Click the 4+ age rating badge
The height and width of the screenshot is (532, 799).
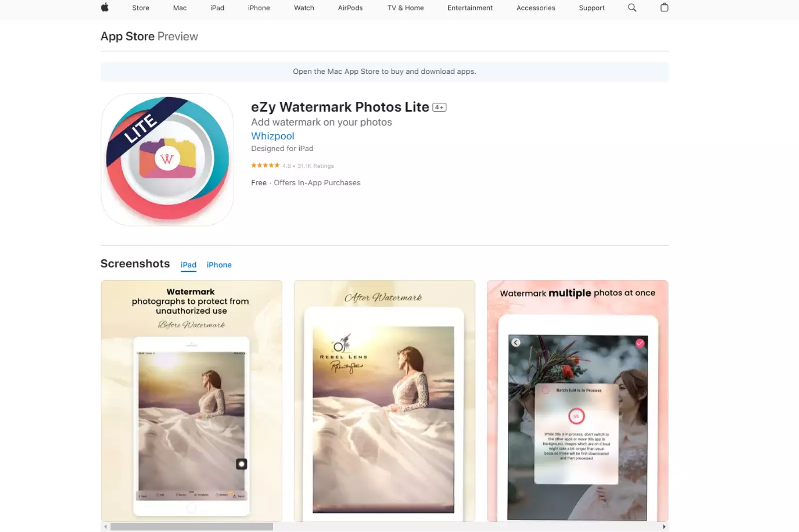coord(439,107)
